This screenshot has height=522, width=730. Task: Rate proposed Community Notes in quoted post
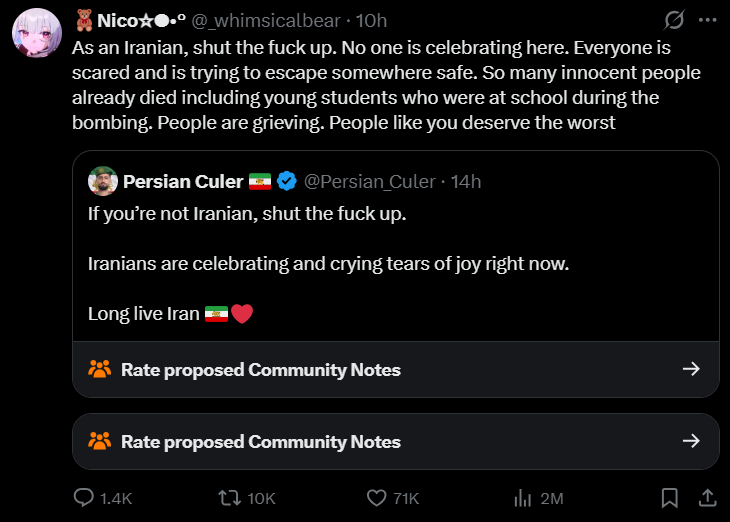click(260, 370)
